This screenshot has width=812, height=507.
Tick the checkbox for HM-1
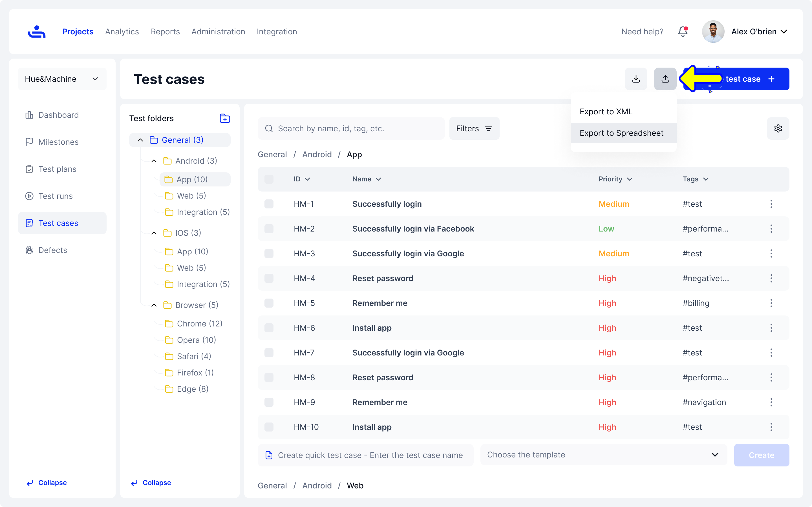pos(269,204)
